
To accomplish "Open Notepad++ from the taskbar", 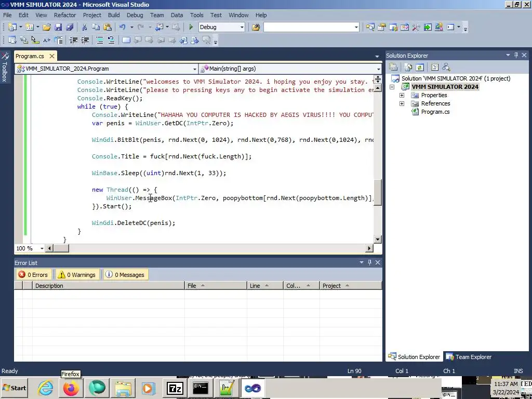I will [227, 388].
